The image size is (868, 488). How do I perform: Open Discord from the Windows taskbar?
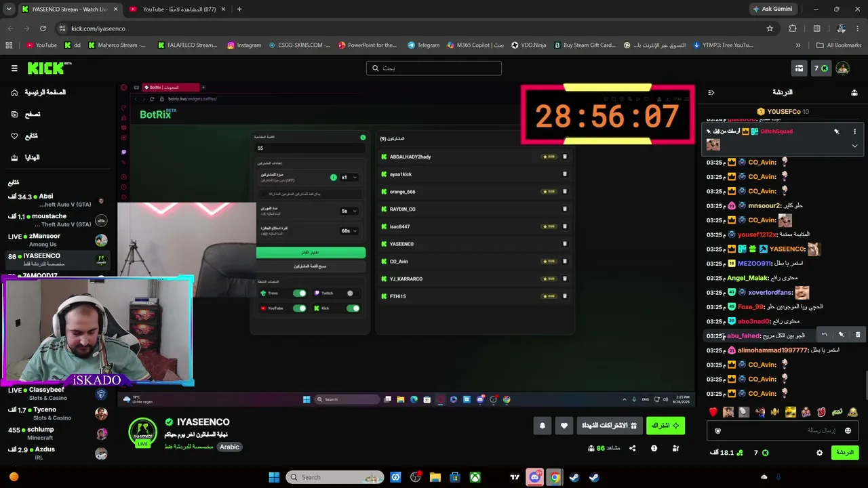[x=534, y=477]
